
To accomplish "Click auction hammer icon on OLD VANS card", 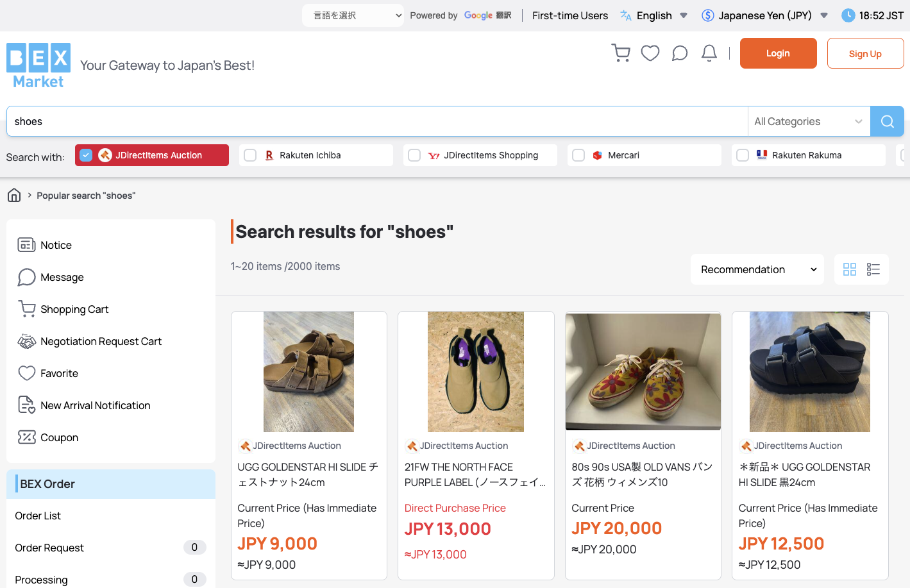I will tap(579, 446).
